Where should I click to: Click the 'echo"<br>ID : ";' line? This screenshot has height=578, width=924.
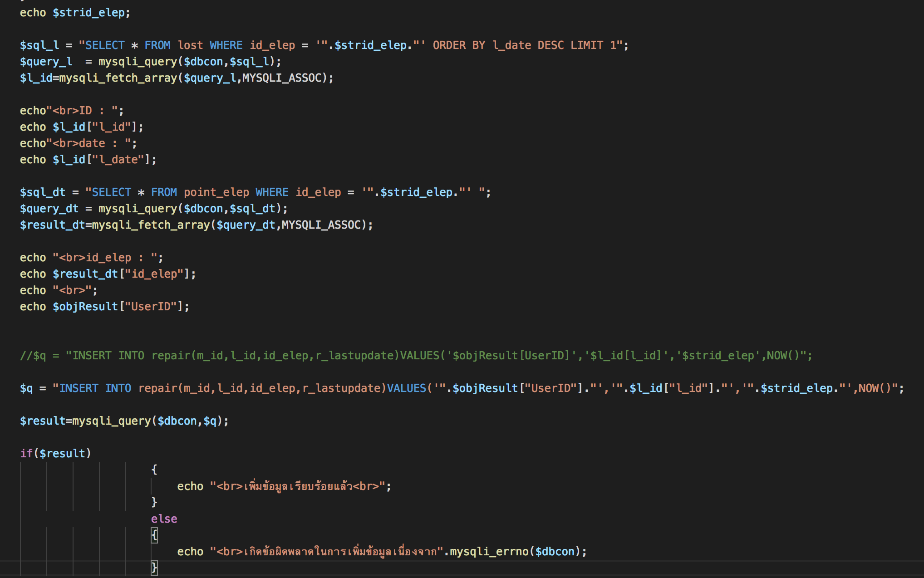[72, 111]
